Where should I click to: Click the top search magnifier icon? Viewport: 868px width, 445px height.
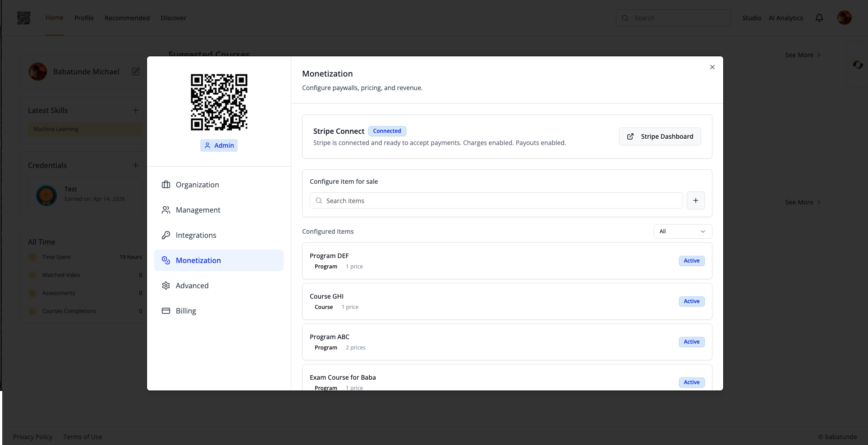click(x=625, y=18)
